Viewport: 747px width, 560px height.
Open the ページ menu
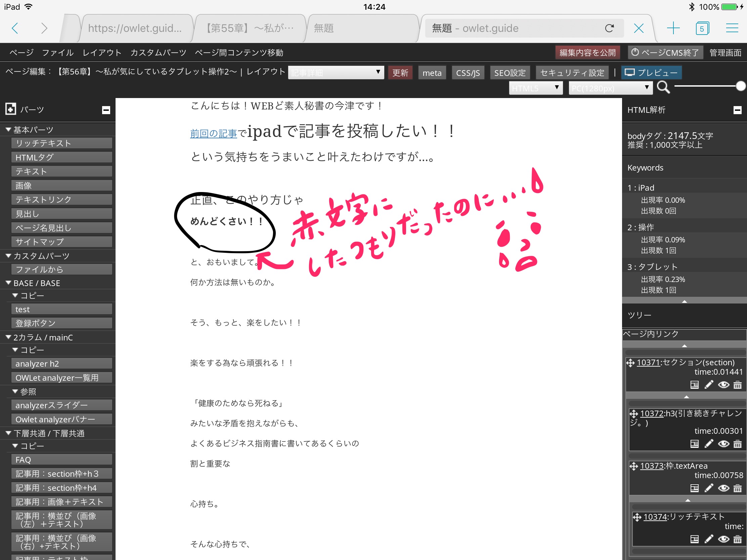point(21,53)
